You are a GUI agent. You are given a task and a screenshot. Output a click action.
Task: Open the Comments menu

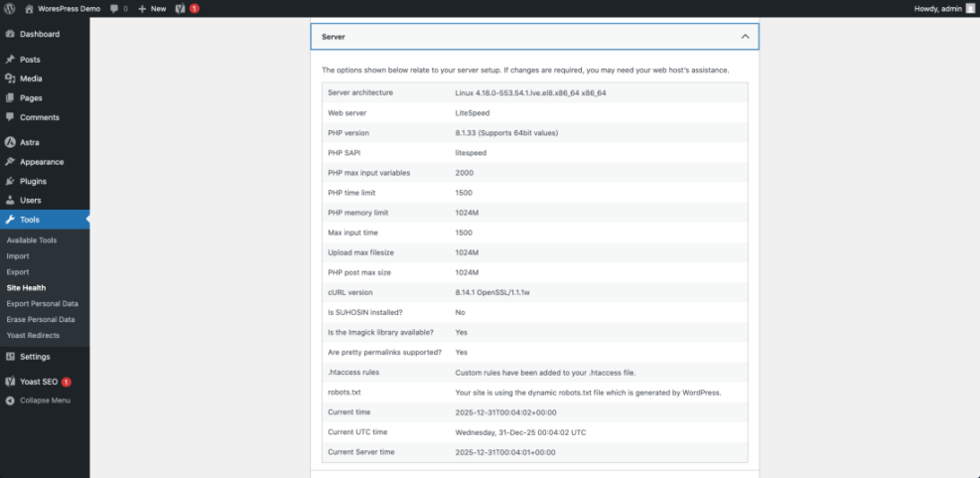(x=45, y=117)
